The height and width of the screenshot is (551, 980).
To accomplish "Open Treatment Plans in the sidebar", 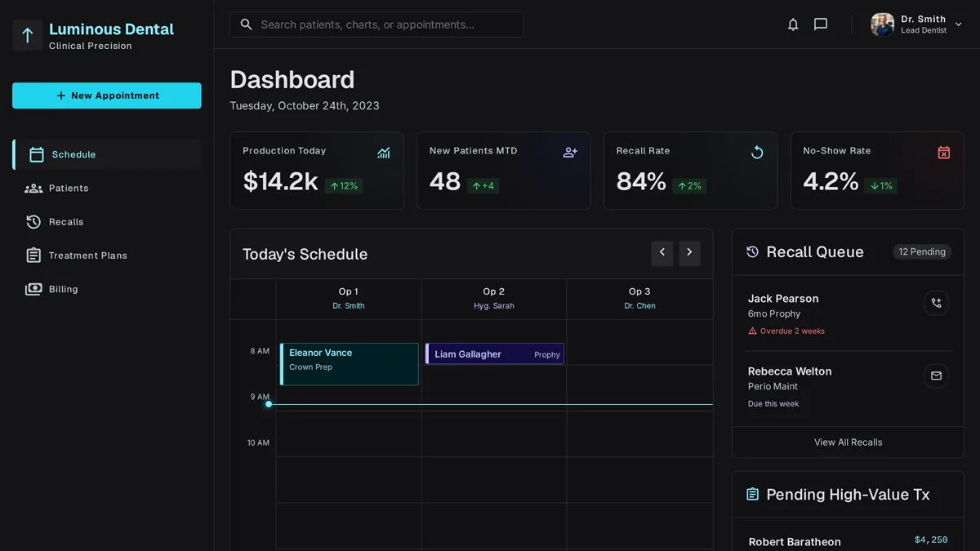I will point(107,256).
